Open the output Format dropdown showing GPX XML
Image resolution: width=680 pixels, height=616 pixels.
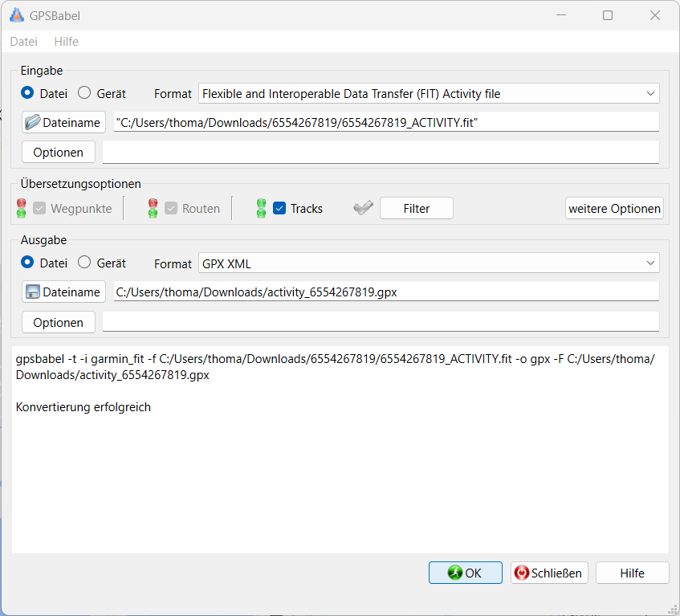pos(429,263)
